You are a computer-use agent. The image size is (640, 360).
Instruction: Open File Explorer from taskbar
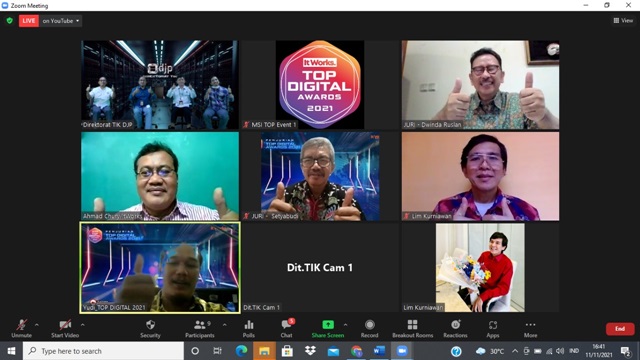pos(264,351)
